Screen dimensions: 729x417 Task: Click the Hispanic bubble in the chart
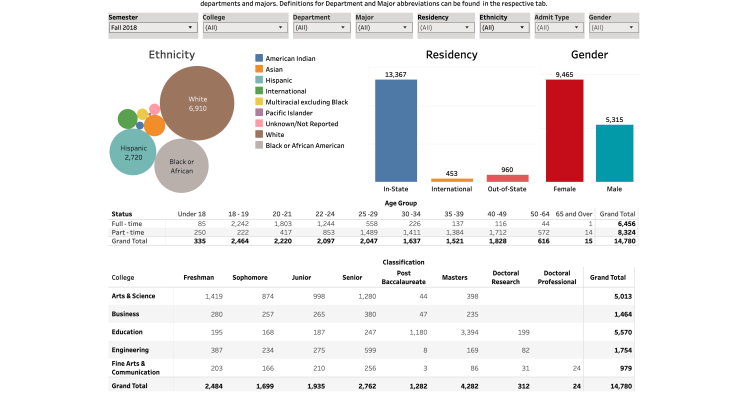133,154
